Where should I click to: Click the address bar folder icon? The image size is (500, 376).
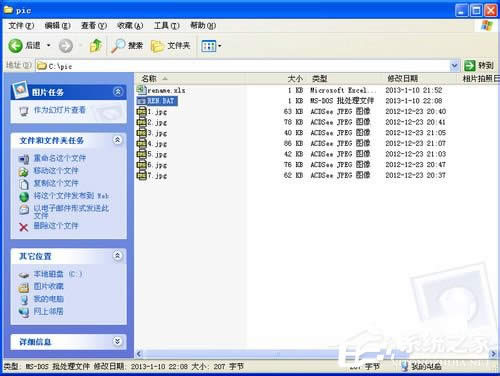coord(42,66)
